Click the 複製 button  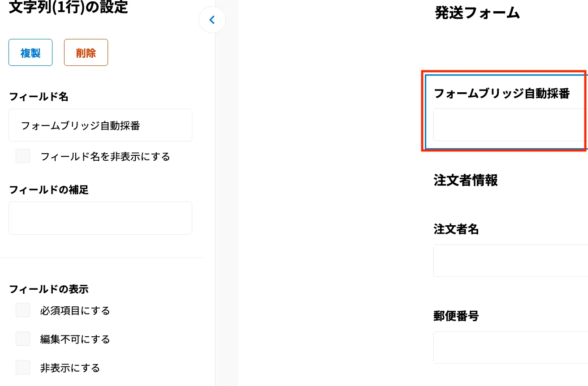30,53
